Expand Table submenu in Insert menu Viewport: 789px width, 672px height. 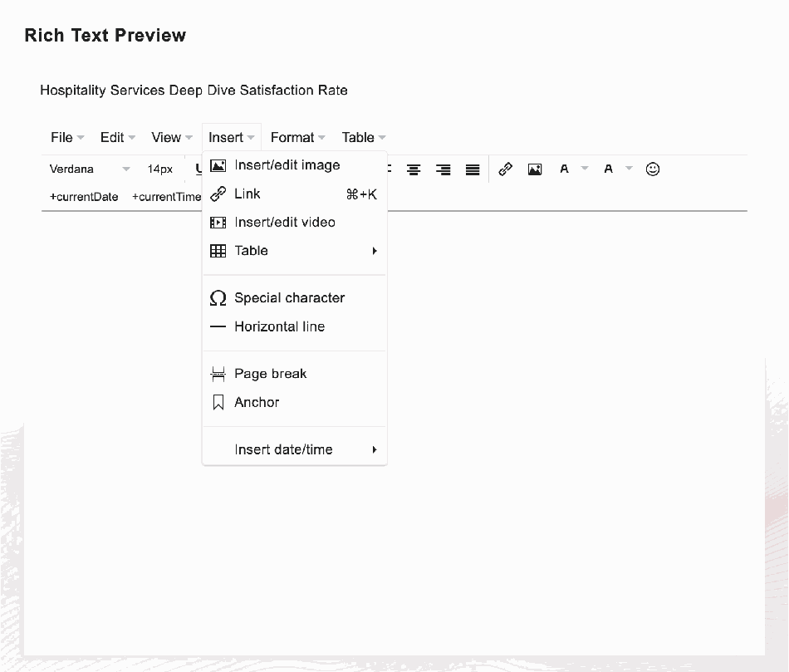click(x=294, y=251)
